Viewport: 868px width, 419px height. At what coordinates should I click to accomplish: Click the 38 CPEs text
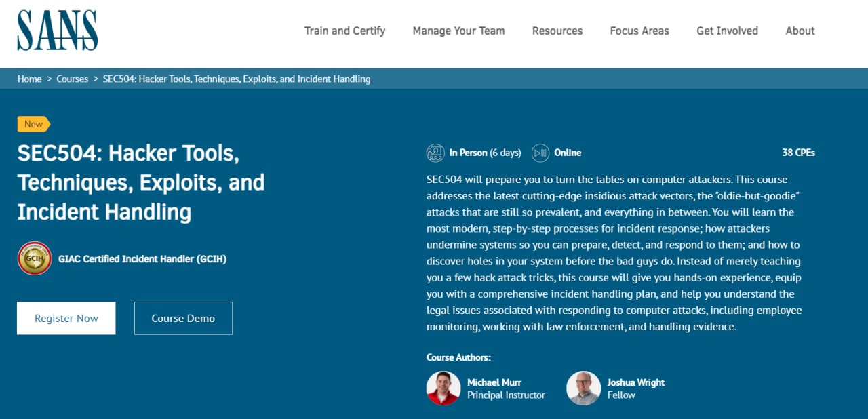click(798, 153)
